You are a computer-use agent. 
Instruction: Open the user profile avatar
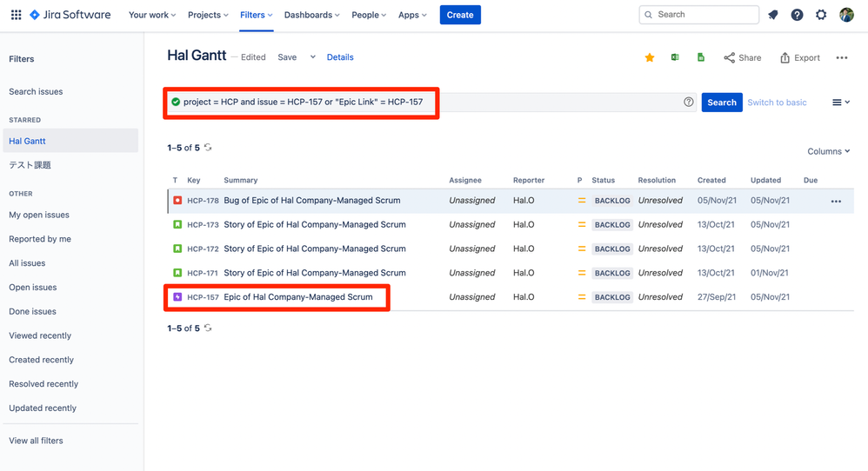coord(846,15)
